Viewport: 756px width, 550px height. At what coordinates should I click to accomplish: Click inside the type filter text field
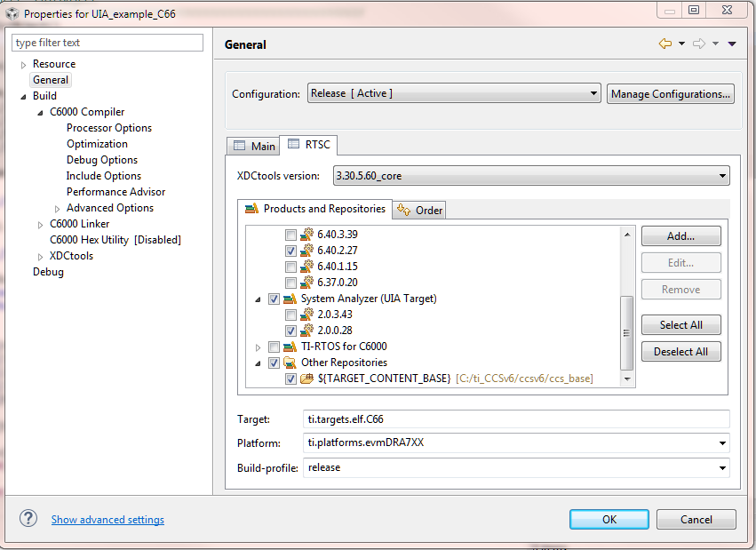(107, 42)
